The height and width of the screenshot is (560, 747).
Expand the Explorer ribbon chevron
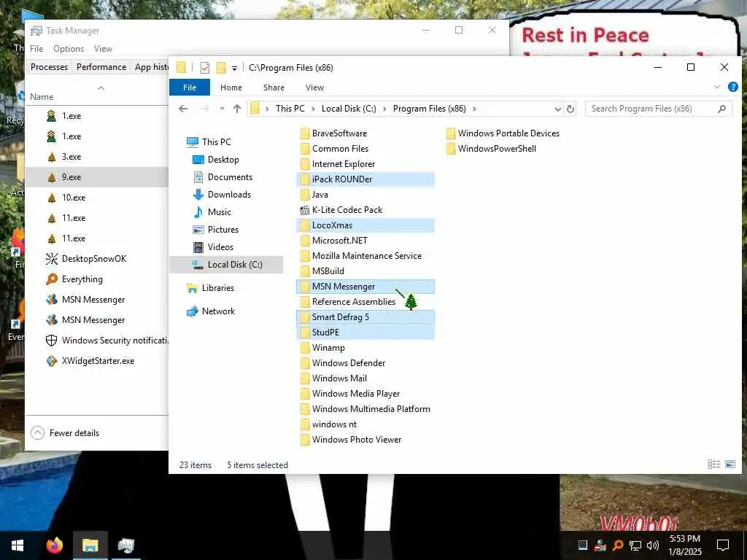(716, 87)
